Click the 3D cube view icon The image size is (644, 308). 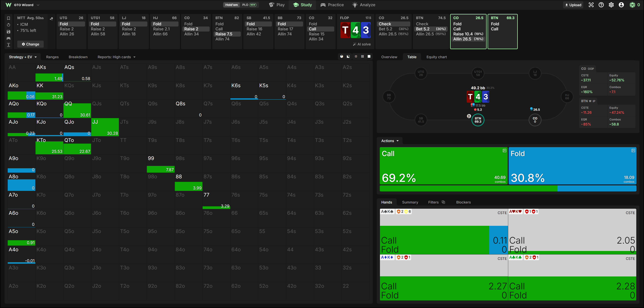coord(342,57)
